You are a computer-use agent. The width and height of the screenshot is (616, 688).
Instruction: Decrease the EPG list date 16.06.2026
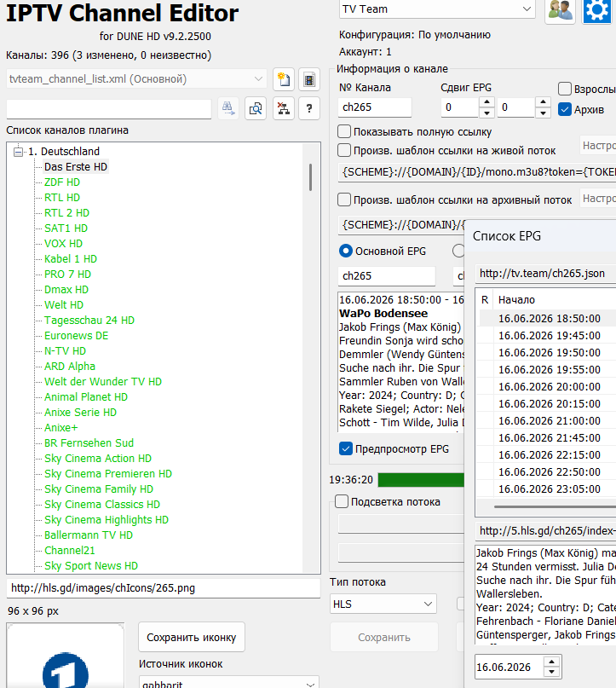(x=551, y=672)
